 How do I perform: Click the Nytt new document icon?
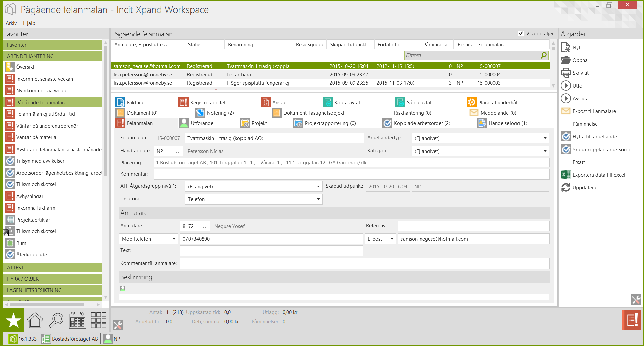click(x=566, y=47)
